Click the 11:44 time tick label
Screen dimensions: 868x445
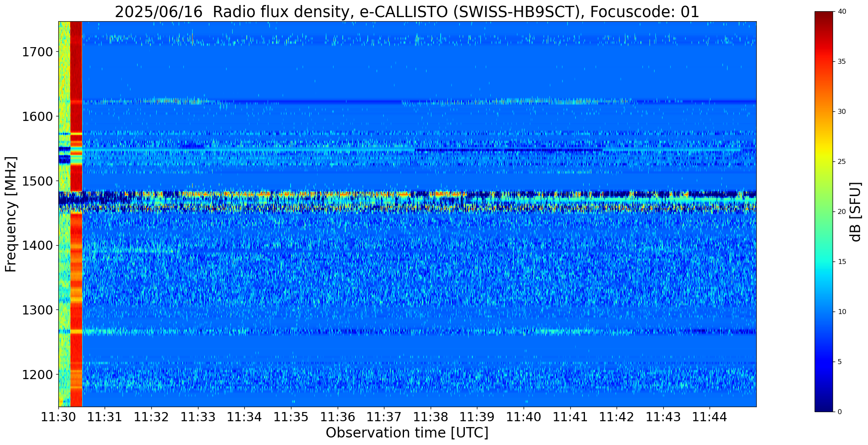click(x=710, y=417)
